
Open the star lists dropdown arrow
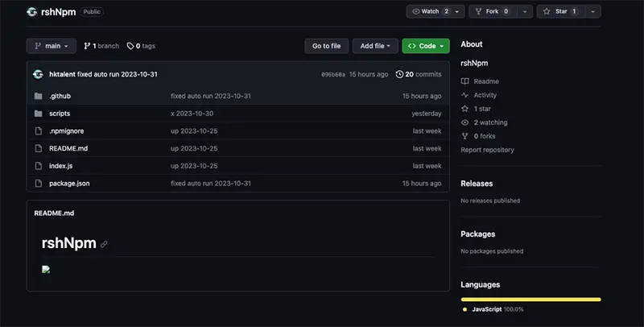pos(592,11)
